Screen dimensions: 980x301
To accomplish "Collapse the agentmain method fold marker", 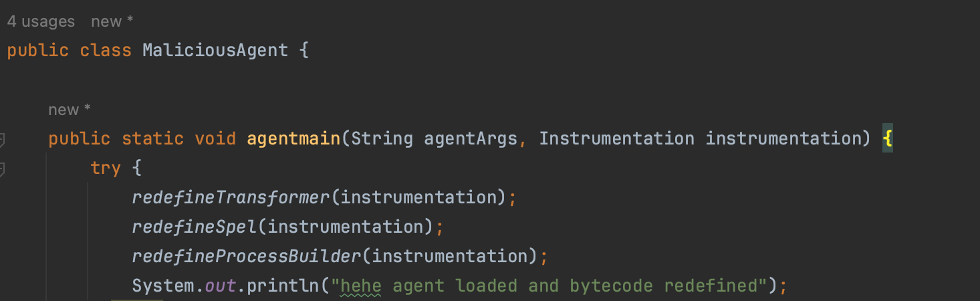I will click(x=2, y=139).
